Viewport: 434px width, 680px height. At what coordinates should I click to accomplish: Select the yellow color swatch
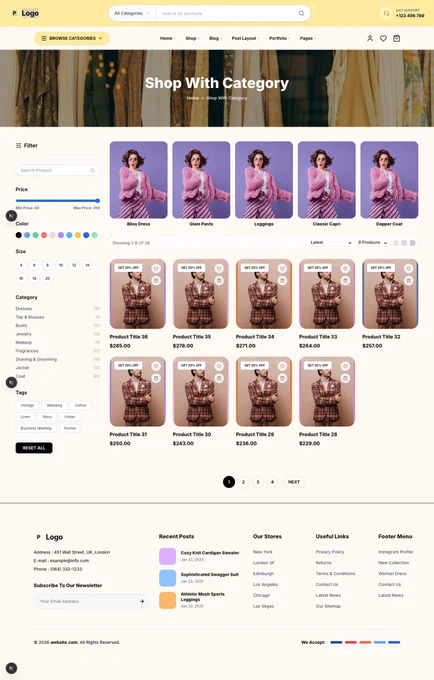pos(78,235)
